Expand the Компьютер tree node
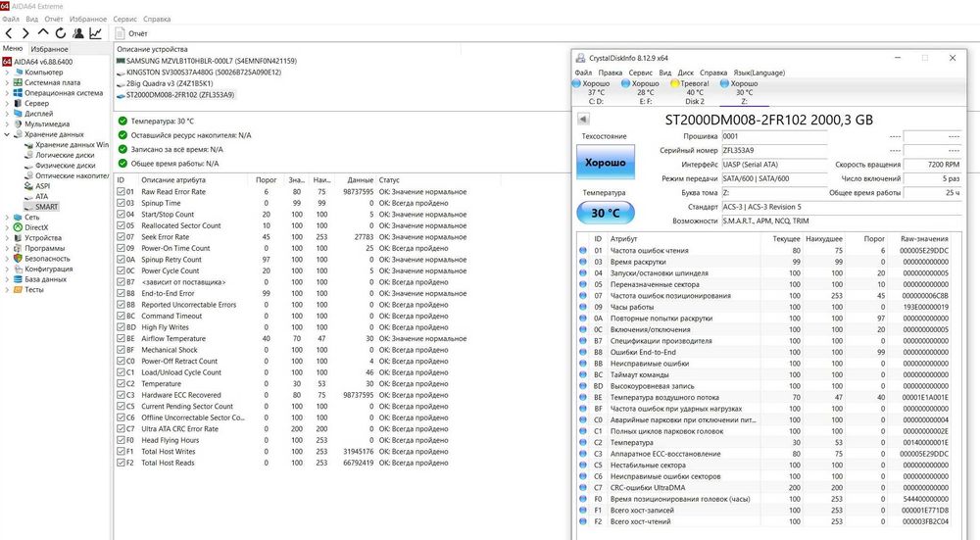The width and height of the screenshot is (980, 540). click(x=7, y=73)
